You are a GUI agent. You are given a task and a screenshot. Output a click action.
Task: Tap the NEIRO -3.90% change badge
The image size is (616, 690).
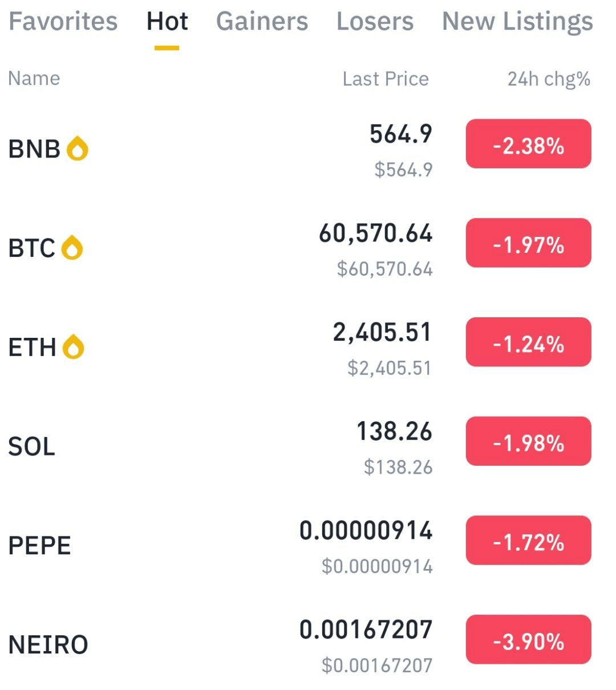coord(529,639)
